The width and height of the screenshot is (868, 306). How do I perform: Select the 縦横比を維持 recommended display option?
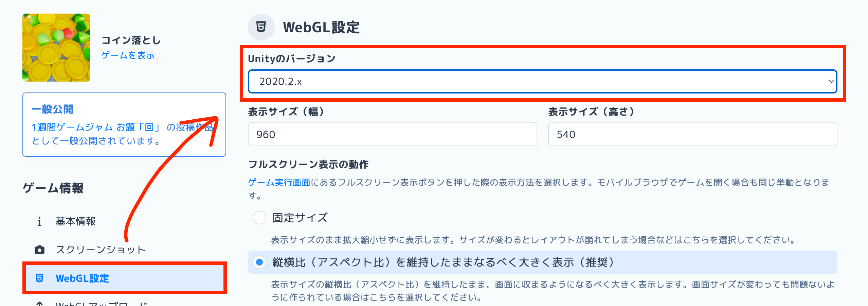[x=259, y=261]
